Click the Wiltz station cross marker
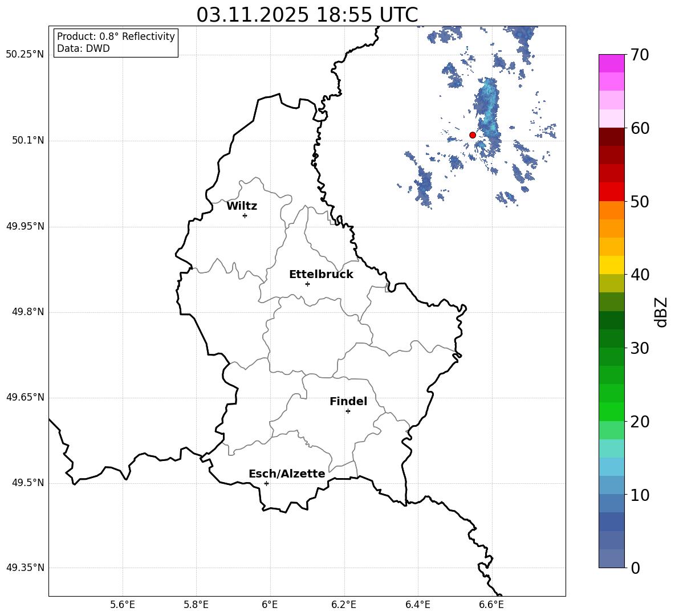 [x=245, y=215]
